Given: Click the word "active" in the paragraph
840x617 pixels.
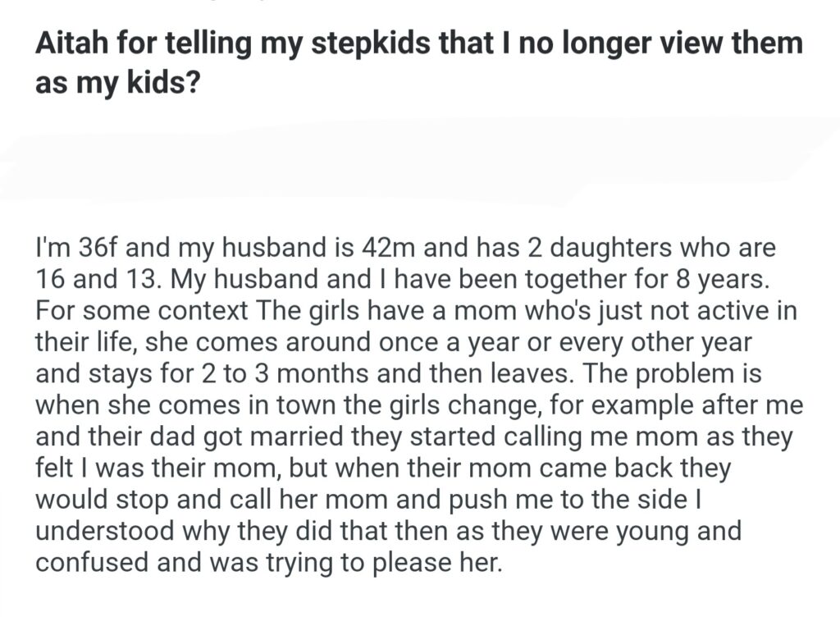Looking at the screenshot, I should tap(708, 311).
